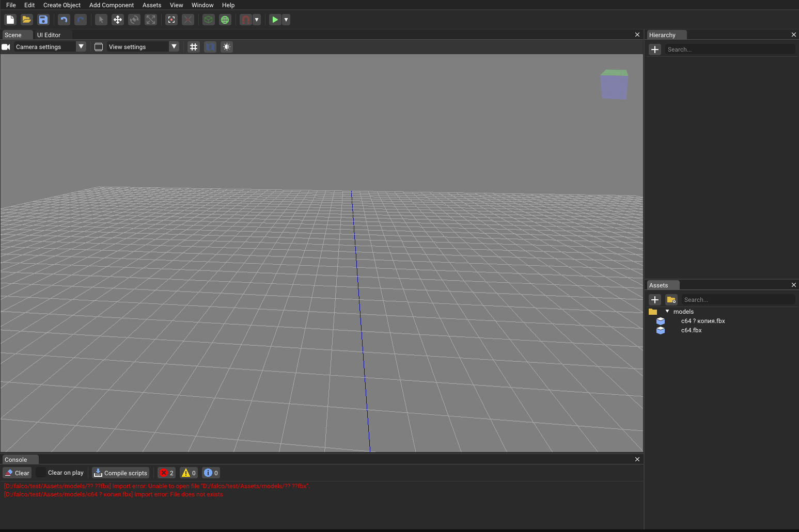
Task: Open the Create Object menu
Action: point(62,5)
